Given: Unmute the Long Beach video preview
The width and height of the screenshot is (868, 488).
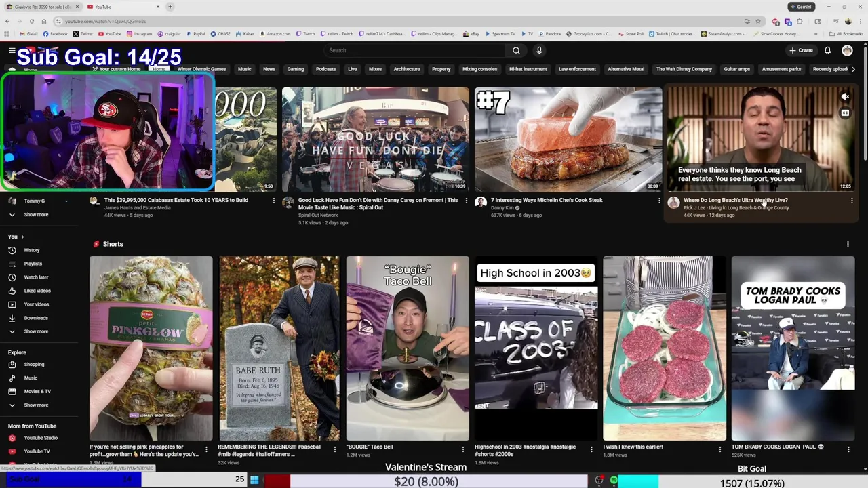Looking at the screenshot, I should (x=845, y=97).
